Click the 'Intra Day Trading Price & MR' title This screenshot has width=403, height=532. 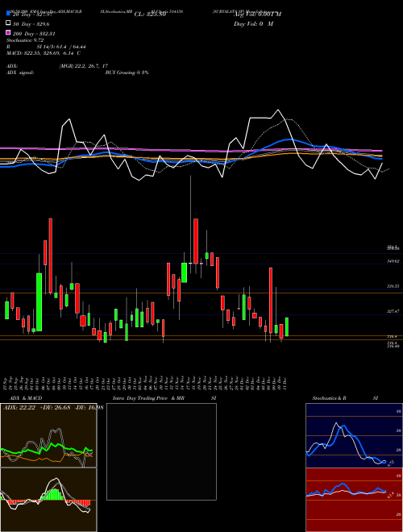(x=148, y=398)
